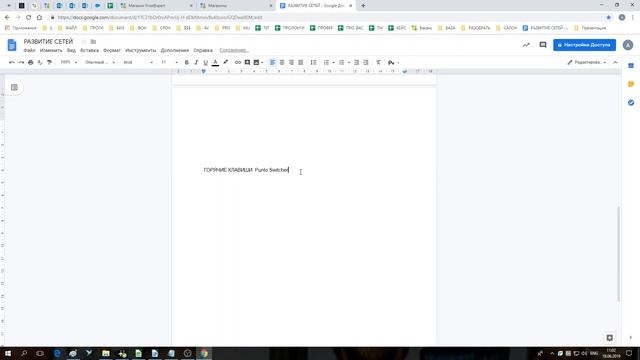This screenshot has height=360, width=640.
Task: Open the activity dashboard trend icon
Action: [526, 45]
